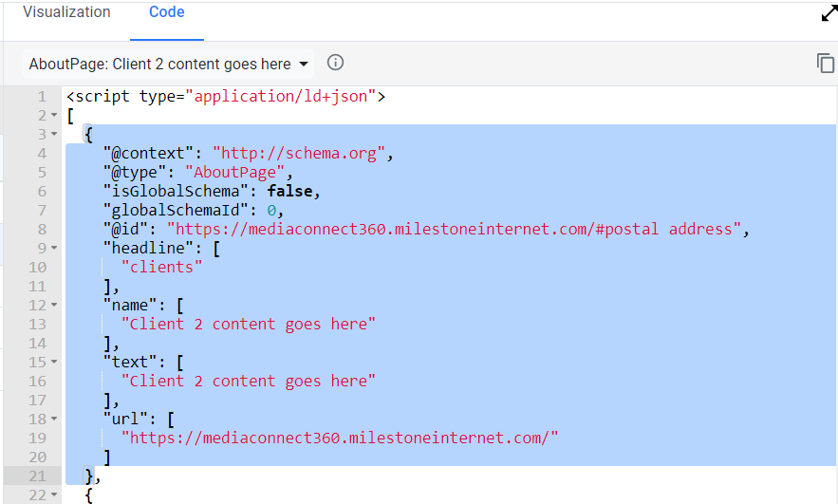
Task: Click the "globalSchemaId" key on line 7
Action: pyautogui.click(x=176, y=211)
